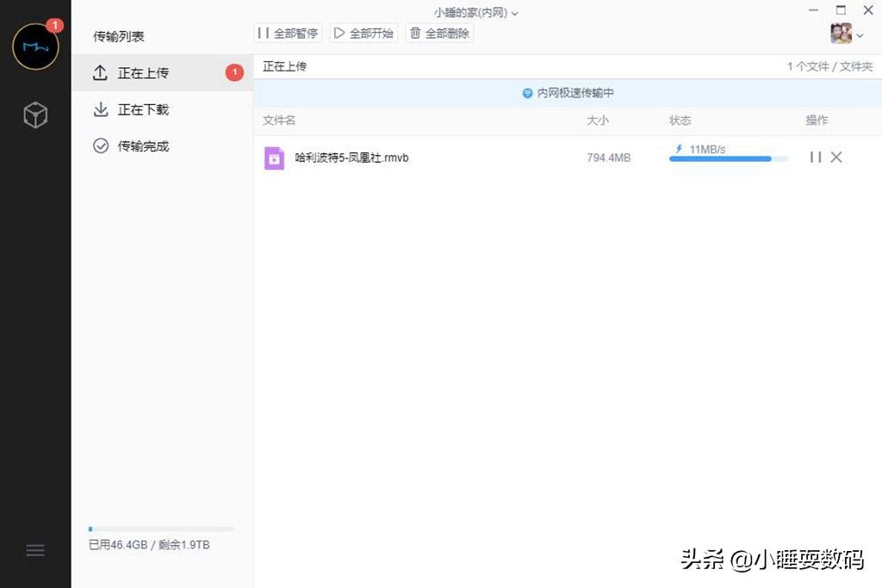Screen dimensions: 882x588
Task: Click the storage usage bar
Action: (161, 529)
